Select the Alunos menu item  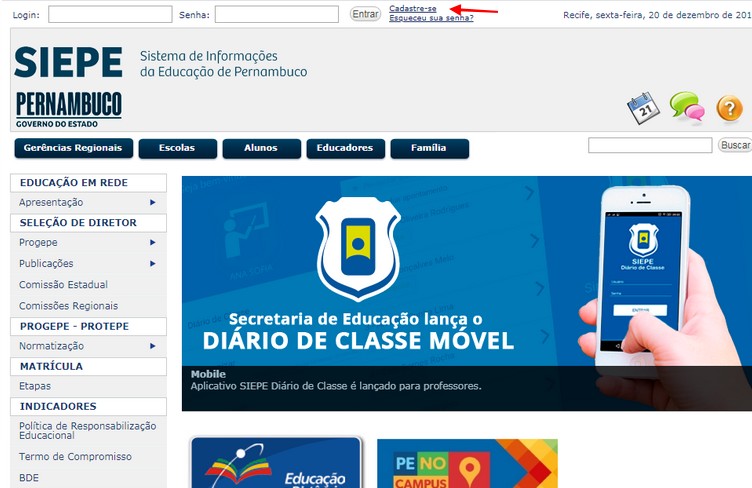[x=261, y=148]
